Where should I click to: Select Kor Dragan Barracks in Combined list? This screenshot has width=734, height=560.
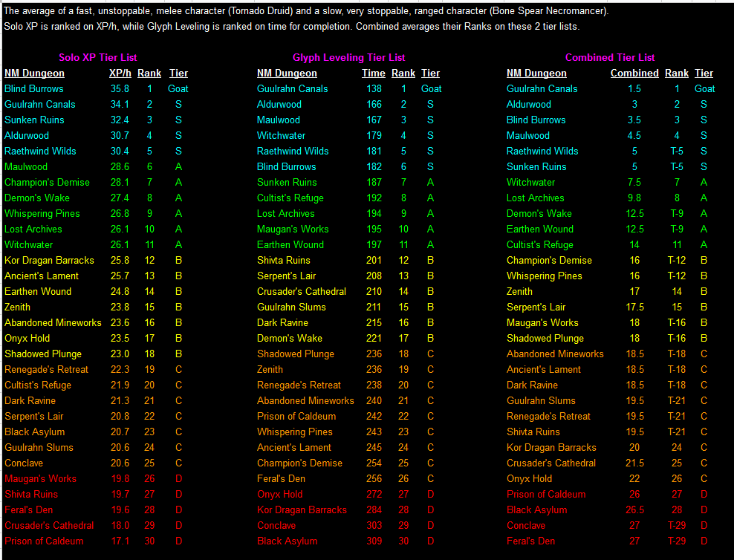(551, 447)
